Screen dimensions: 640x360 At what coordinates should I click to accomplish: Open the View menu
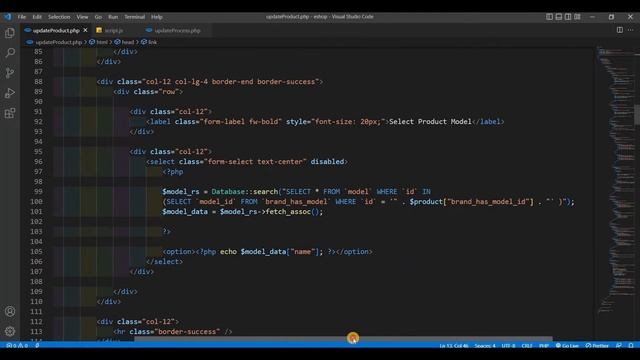click(x=82, y=17)
